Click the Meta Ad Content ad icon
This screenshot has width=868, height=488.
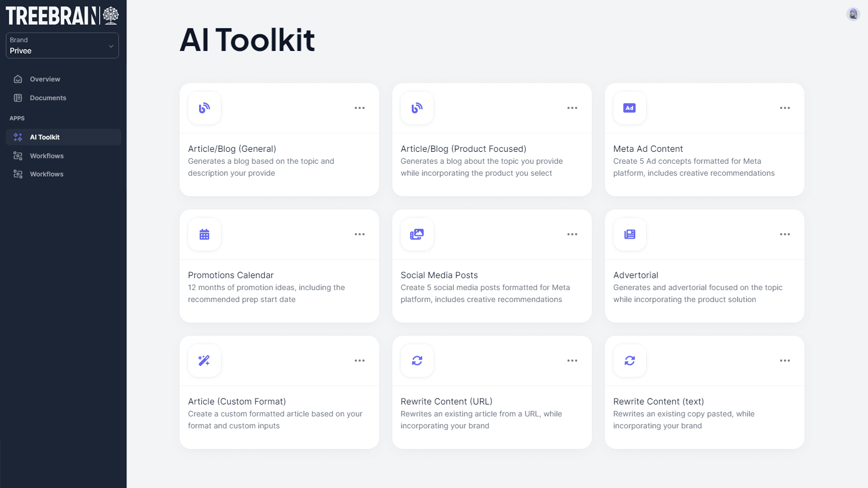pyautogui.click(x=629, y=108)
